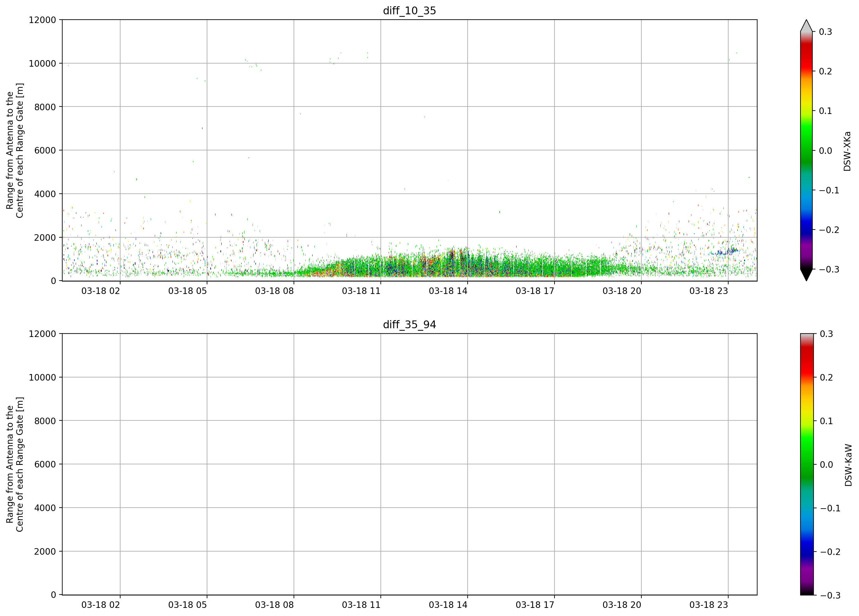The width and height of the screenshot is (859, 616).
Task: Click '03-18 20' tick under diff_10_35 plot
Action: click(622, 291)
